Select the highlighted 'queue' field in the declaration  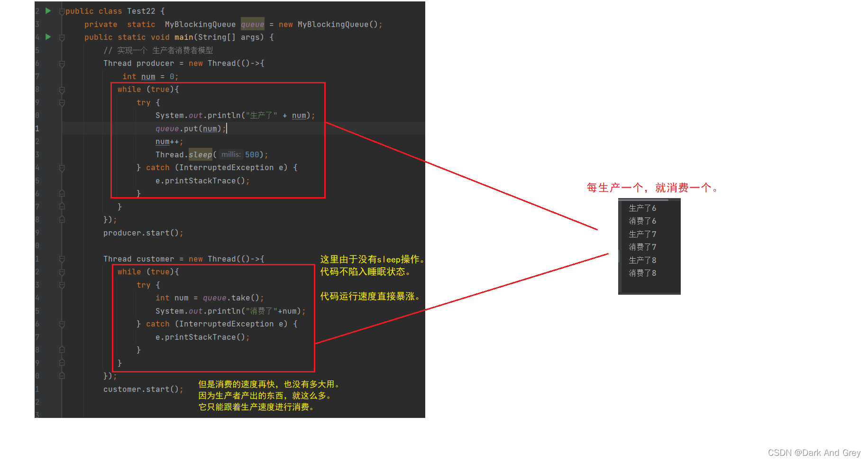point(252,24)
